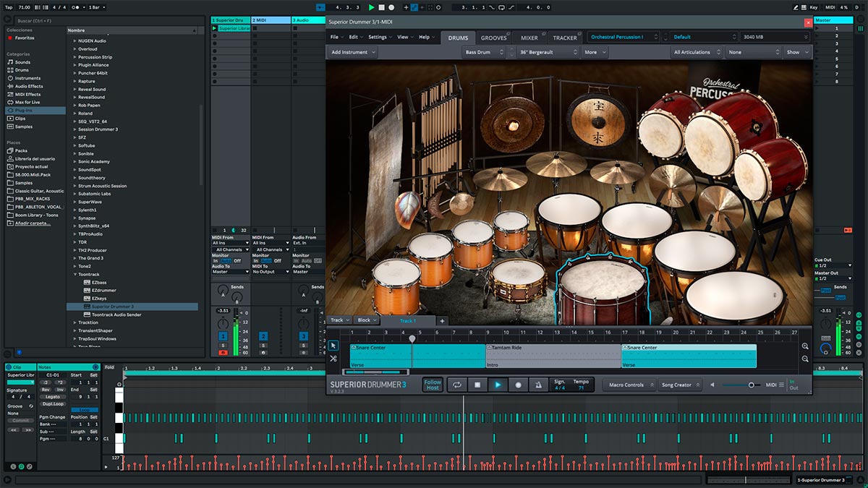Open the Edit menu in Superior Drummer
This screenshot has width=868, height=488.
pyautogui.click(x=355, y=37)
